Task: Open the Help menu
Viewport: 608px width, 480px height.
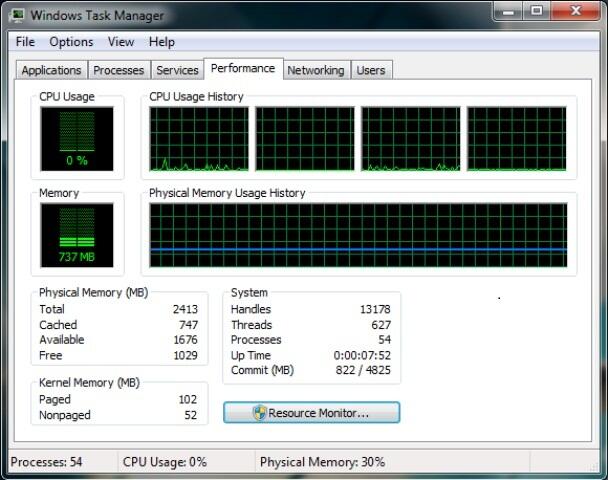Action: [162, 42]
